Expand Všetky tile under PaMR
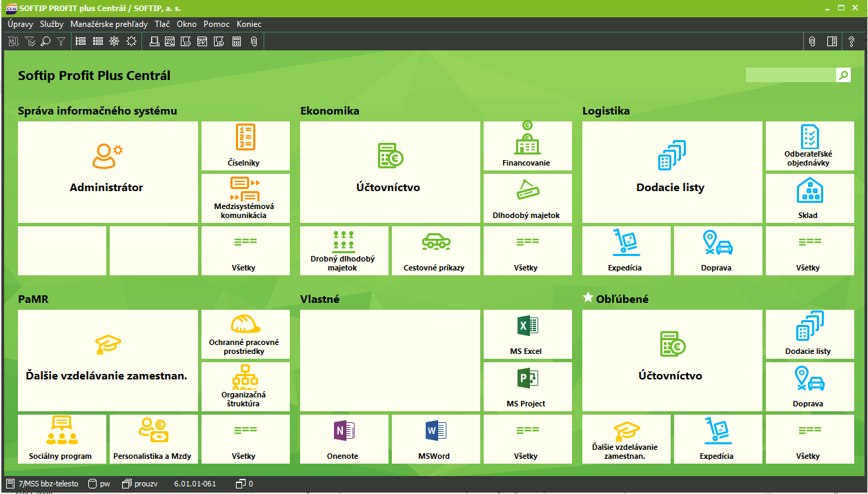Viewport: 868px width, 494px height. pyautogui.click(x=245, y=439)
